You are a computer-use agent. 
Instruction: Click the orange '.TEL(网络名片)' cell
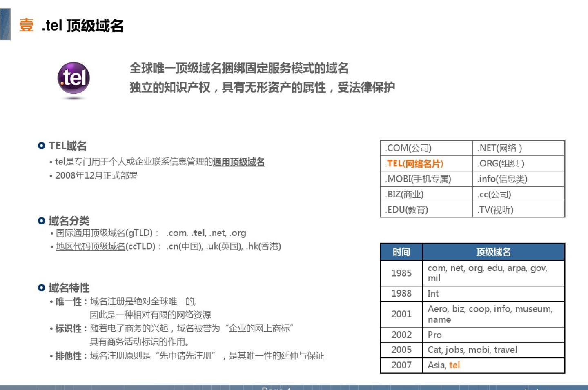426,164
